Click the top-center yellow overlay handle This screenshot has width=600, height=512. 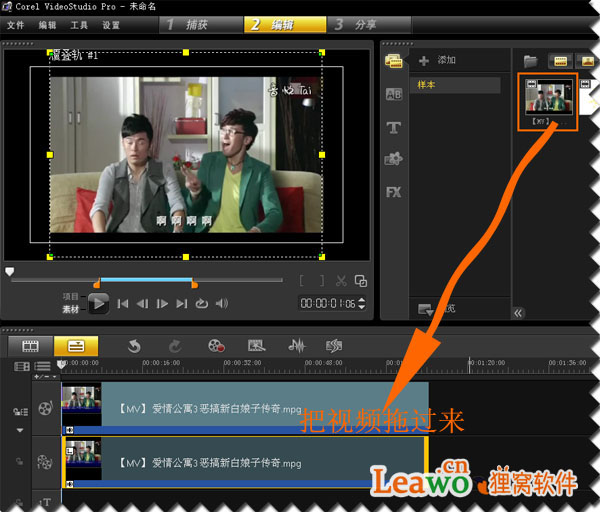(186, 52)
